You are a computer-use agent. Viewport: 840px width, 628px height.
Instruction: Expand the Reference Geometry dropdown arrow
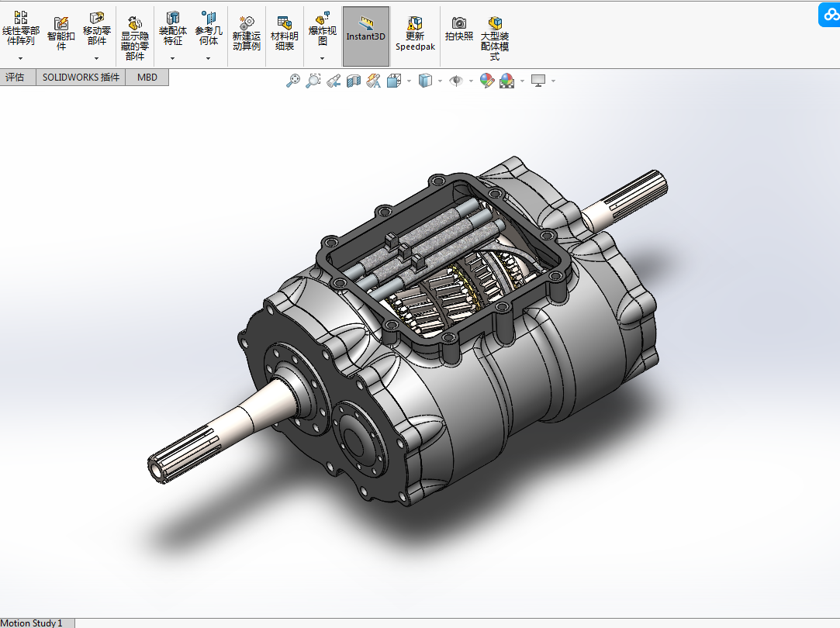pos(209,58)
